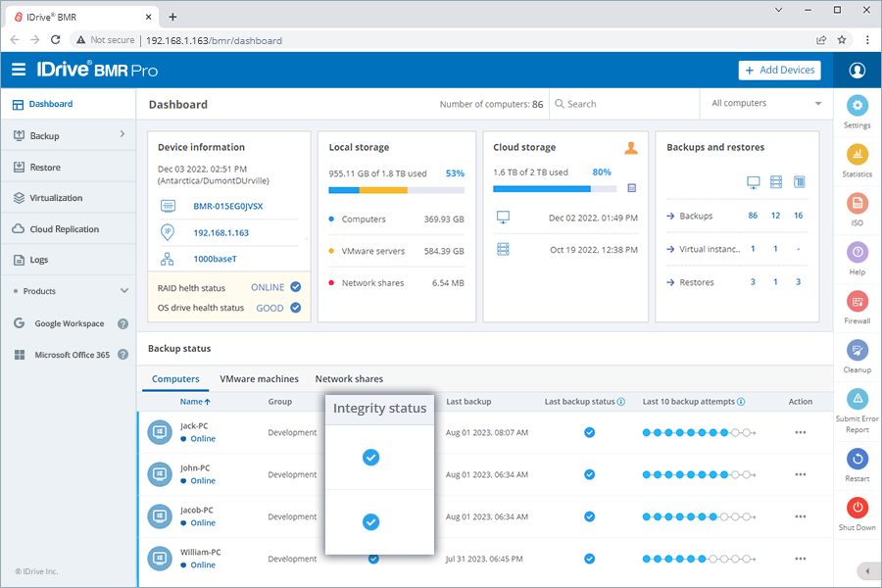The width and height of the screenshot is (882, 588).
Task: Open Microsoft Office 365 product entry
Action: point(72,355)
